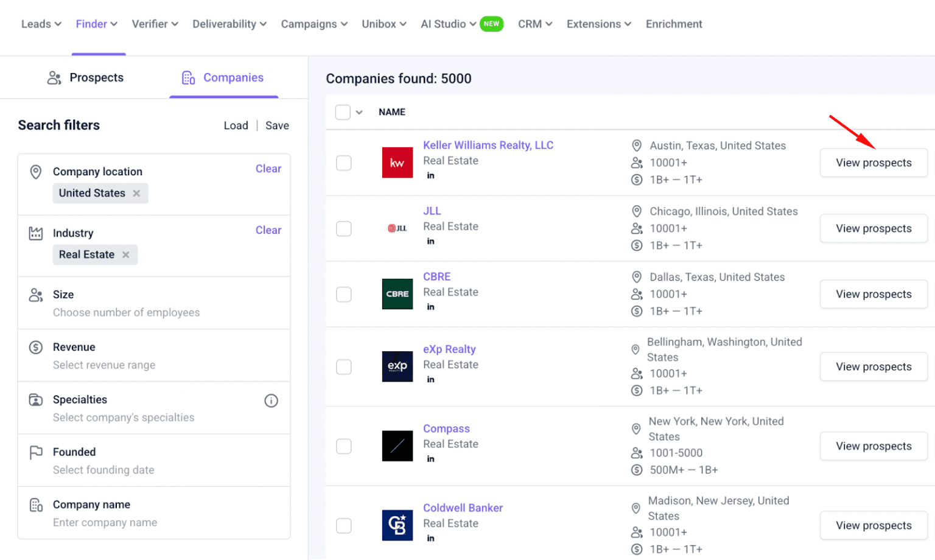Click Coldwell Banker LinkedIn icon
This screenshot has height=560, width=935.
pos(430,539)
